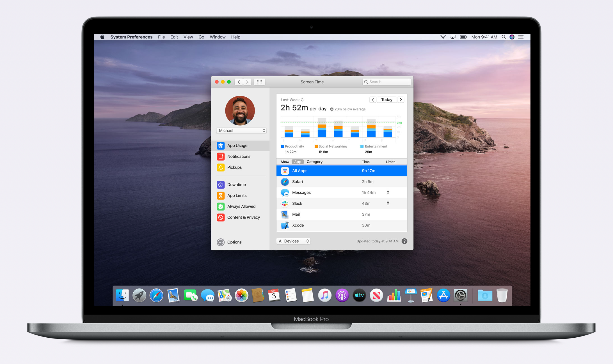Image resolution: width=613 pixels, height=364 pixels.
Task: Click the Today button
Action: [x=387, y=100]
